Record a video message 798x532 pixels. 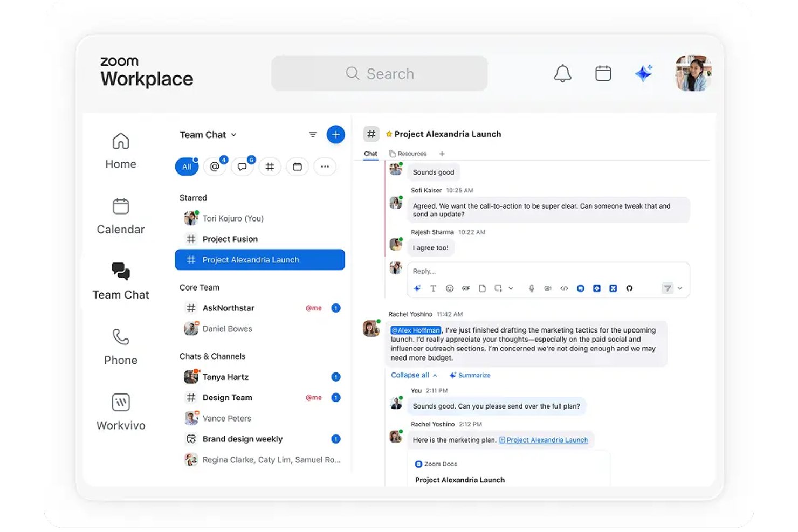point(548,288)
